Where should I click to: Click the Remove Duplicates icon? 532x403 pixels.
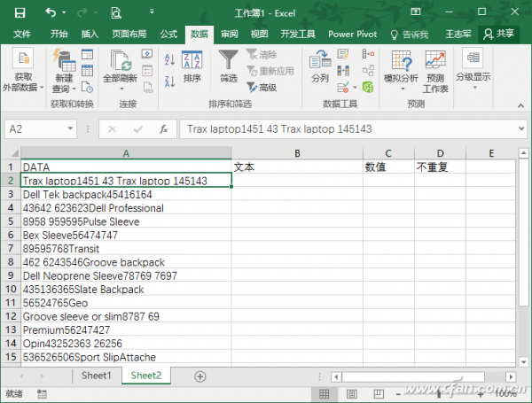(x=343, y=71)
